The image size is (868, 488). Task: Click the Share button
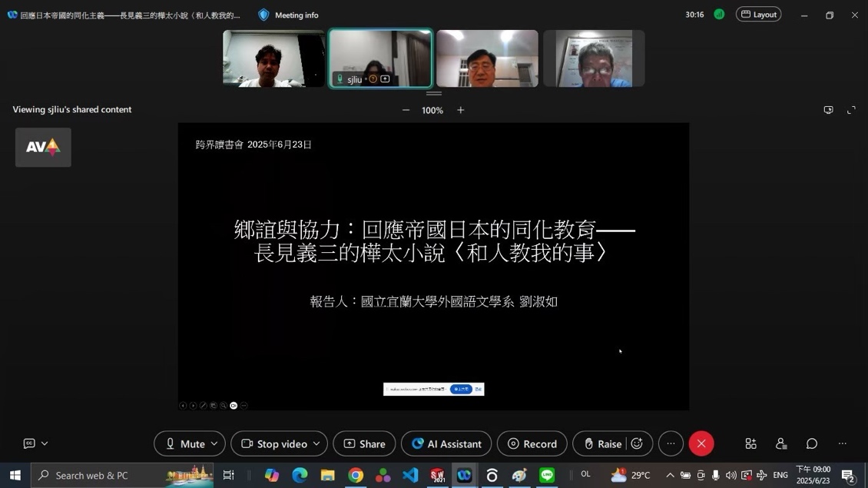point(364,443)
